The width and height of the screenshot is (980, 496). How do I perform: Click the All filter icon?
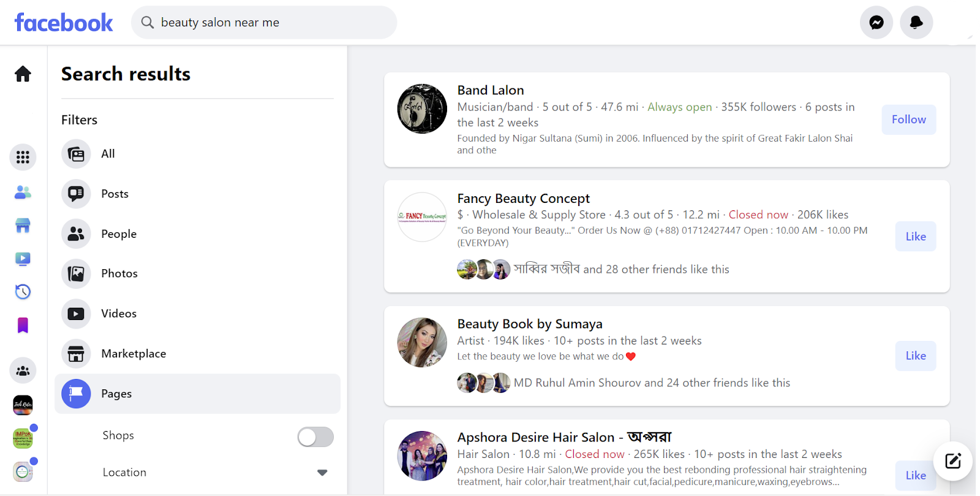tap(76, 154)
